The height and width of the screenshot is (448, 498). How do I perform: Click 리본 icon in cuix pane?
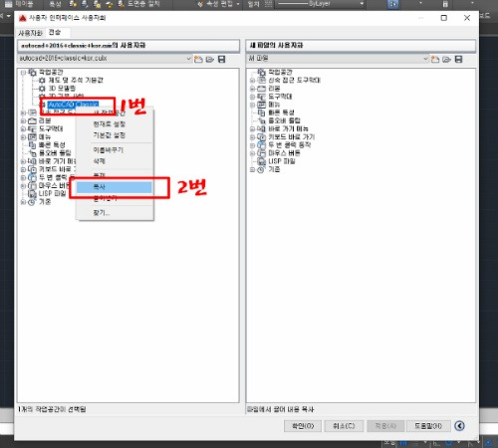[32, 120]
